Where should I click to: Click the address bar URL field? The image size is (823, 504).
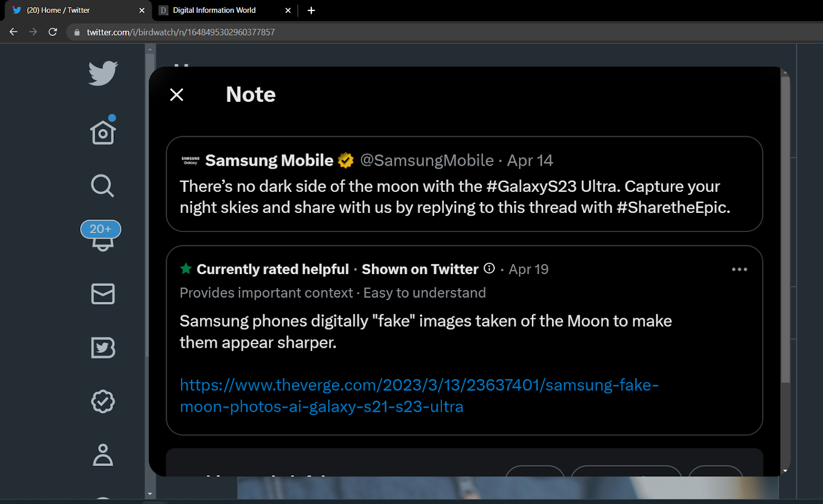pyautogui.click(x=445, y=32)
